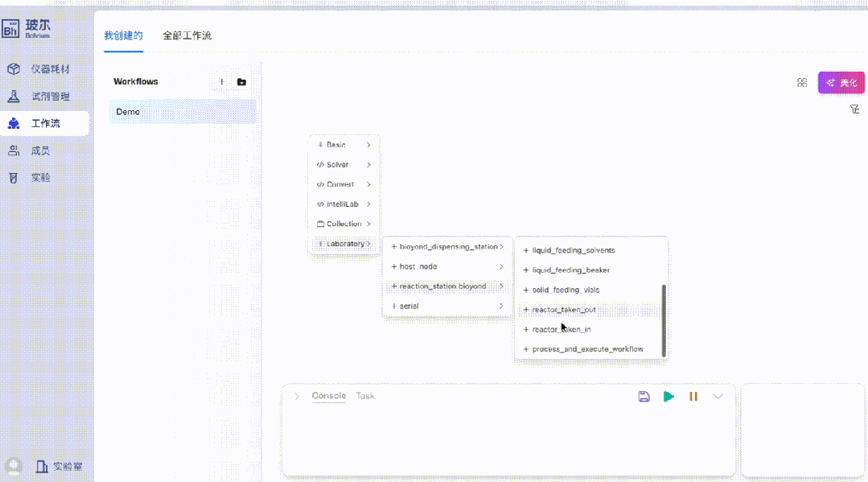Collapse the console panel with the chevron-down arrow
Viewport: 868px width, 482px height.
pyautogui.click(x=718, y=397)
